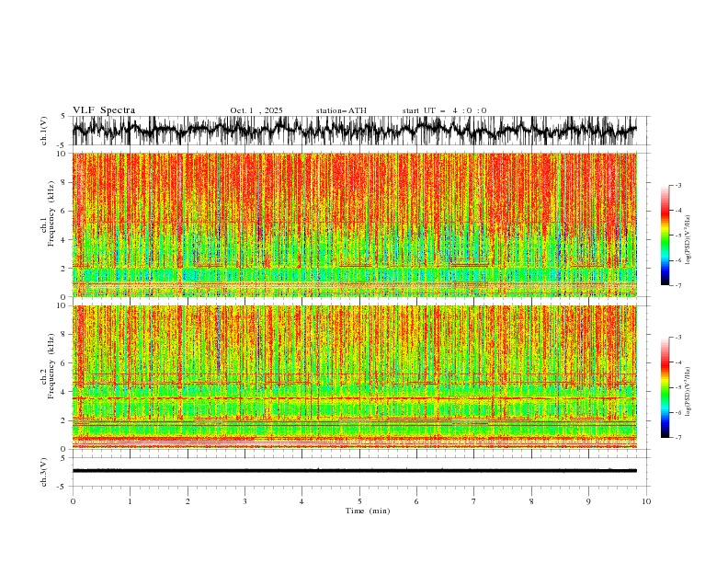Click the '5' tick on time axis
The image size is (728, 563).
[359, 501]
